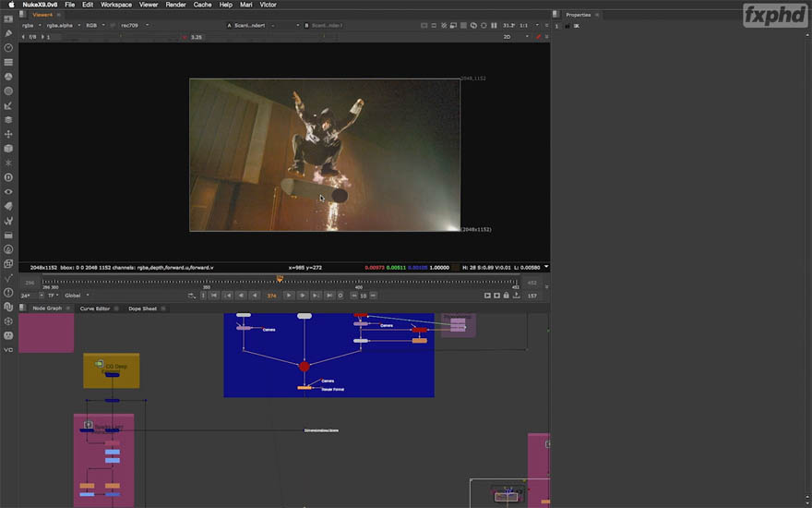Open the Keyer nodes icon
The height and width of the screenshot is (508, 812).
[x=8, y=105]
